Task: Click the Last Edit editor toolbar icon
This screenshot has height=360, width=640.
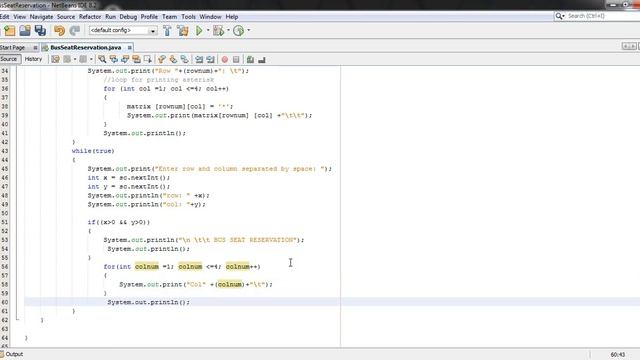Action: (55, 60)
